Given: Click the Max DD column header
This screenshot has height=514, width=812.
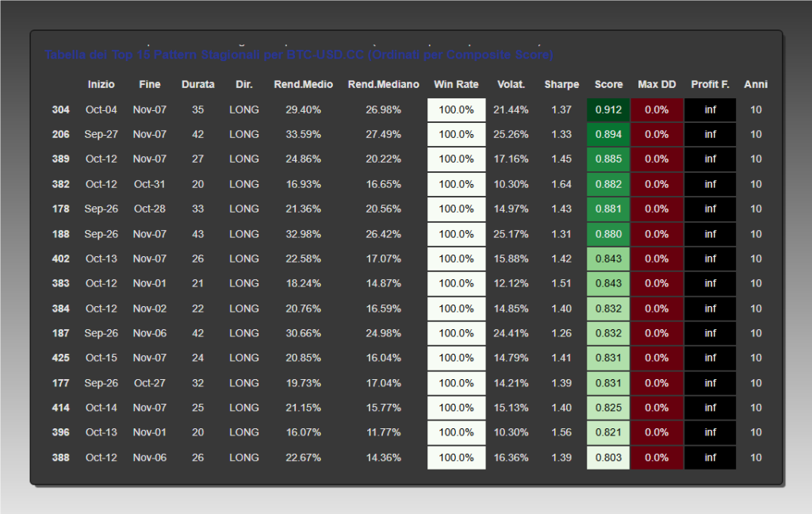Looking at the screenshot, I should (657, 84).
